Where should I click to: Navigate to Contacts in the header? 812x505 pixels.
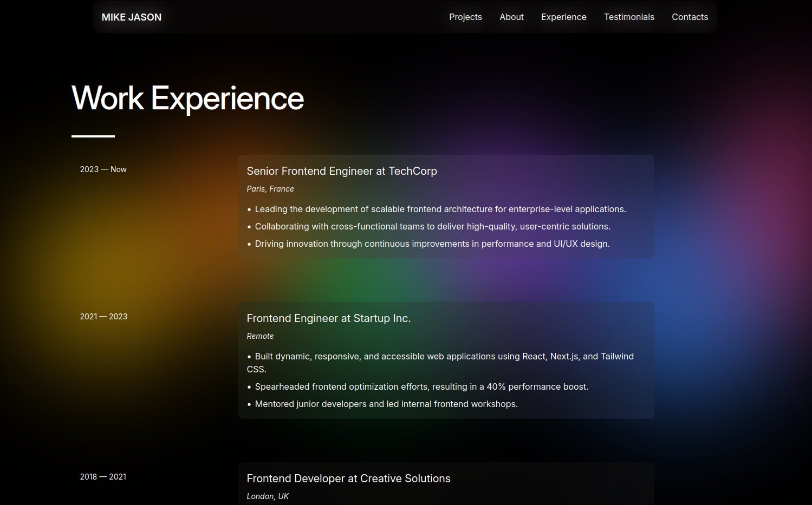pyautogui.click(x=689, y=17)
